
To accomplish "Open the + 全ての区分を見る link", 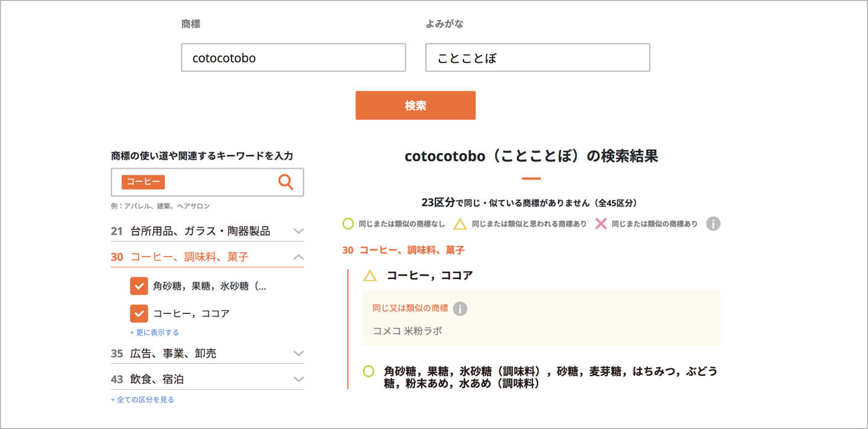I will tap(142, 399).
